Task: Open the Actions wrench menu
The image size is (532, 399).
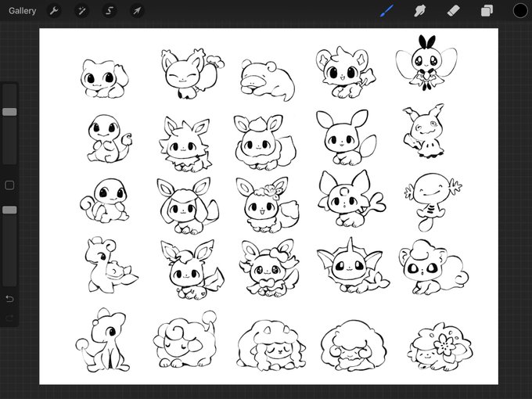Action: coord(54,11)
